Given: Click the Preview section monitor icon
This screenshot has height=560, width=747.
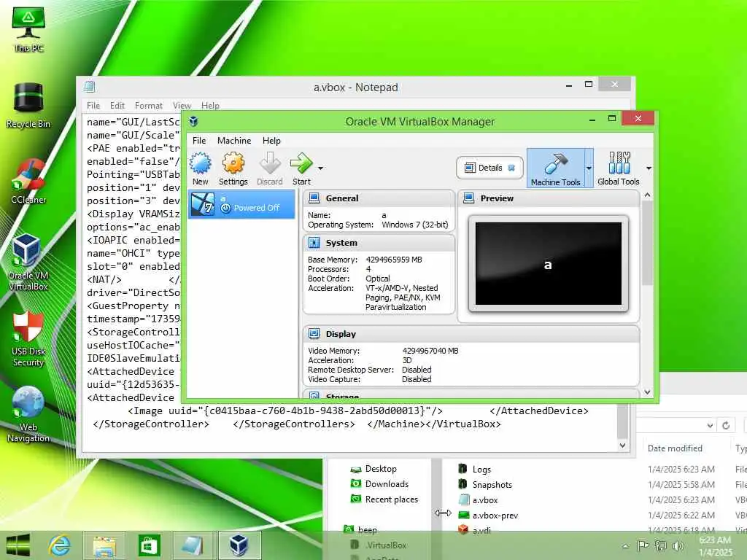Looking at the screenshot, I should coord(469,198).
